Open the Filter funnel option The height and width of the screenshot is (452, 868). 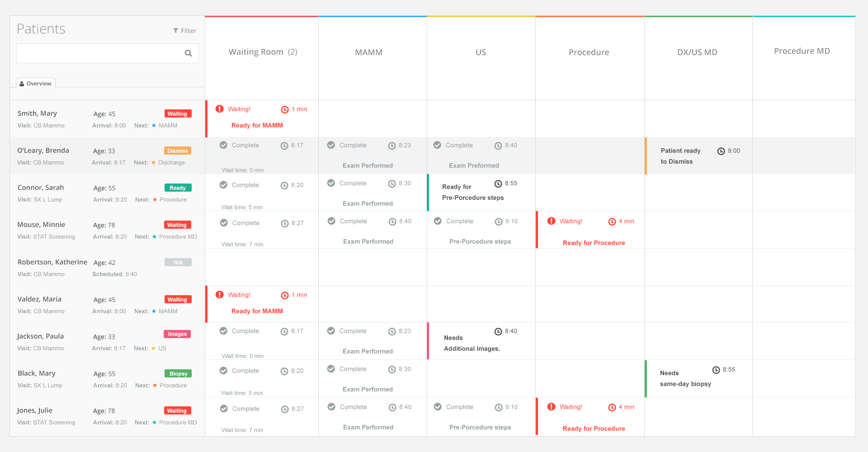tap(185, 31)
